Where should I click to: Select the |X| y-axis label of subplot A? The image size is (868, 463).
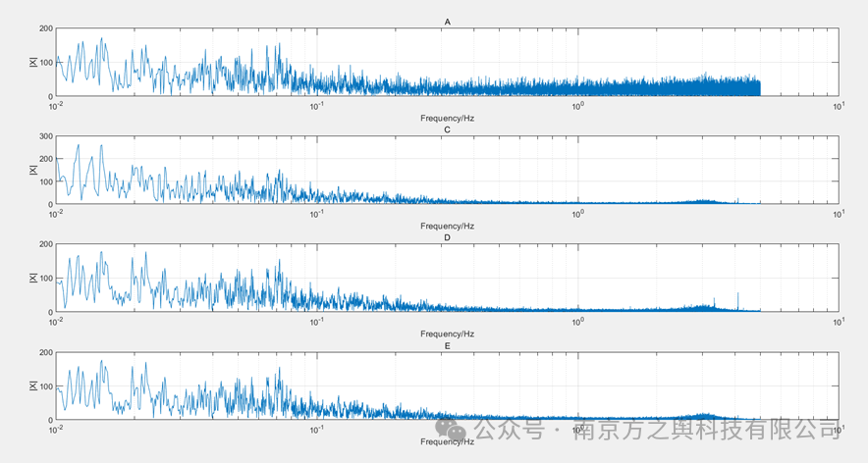[33, 62]
